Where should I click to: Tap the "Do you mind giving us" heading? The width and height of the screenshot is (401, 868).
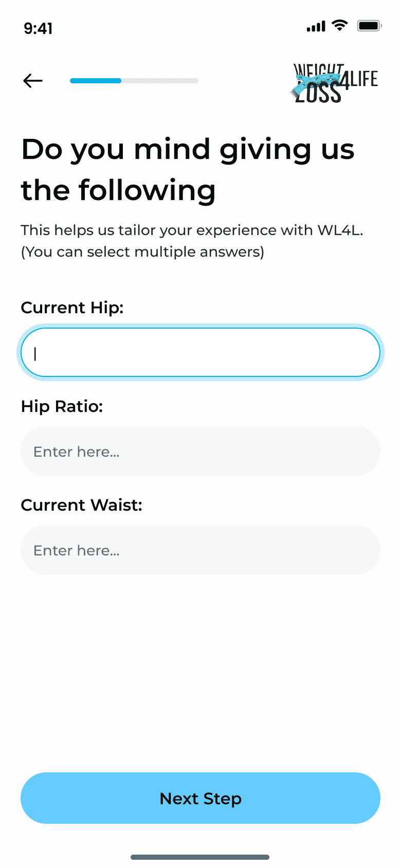[x=188, y=150]
